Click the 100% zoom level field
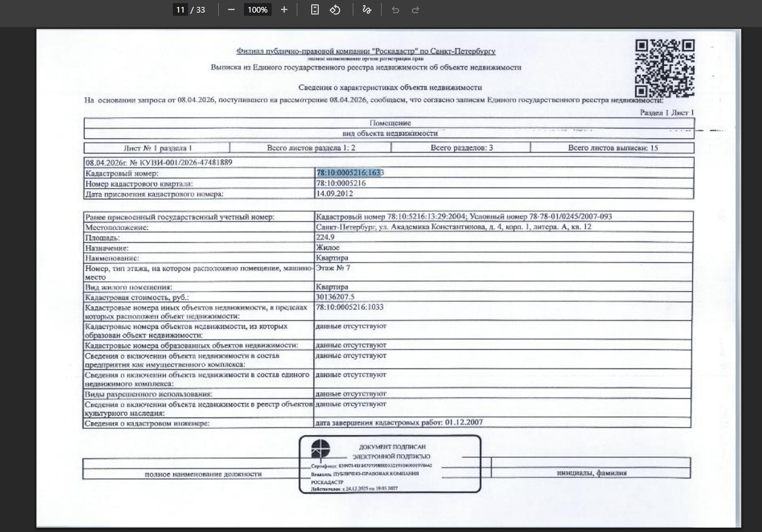This screenshot has width=762, height=532. coord(258,9)
